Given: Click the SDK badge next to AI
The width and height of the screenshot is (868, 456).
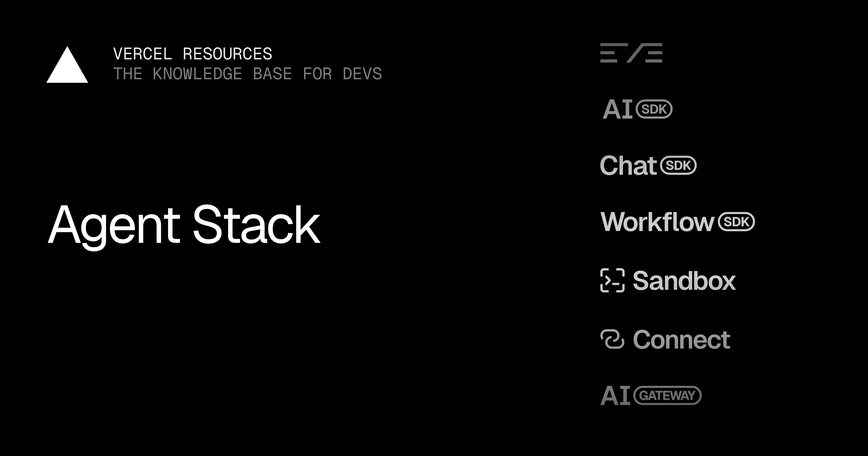Looking at the screenshot, I should point(654,109).
